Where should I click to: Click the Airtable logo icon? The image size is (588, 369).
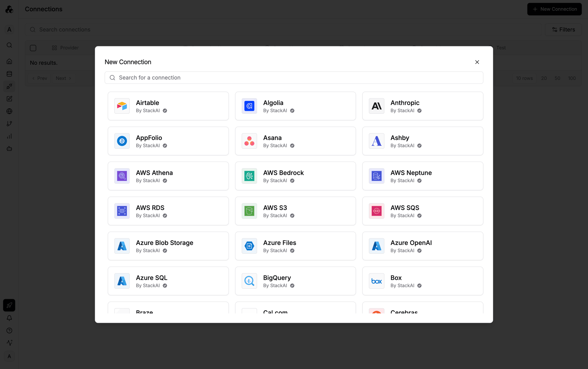[x=122, y=106]
